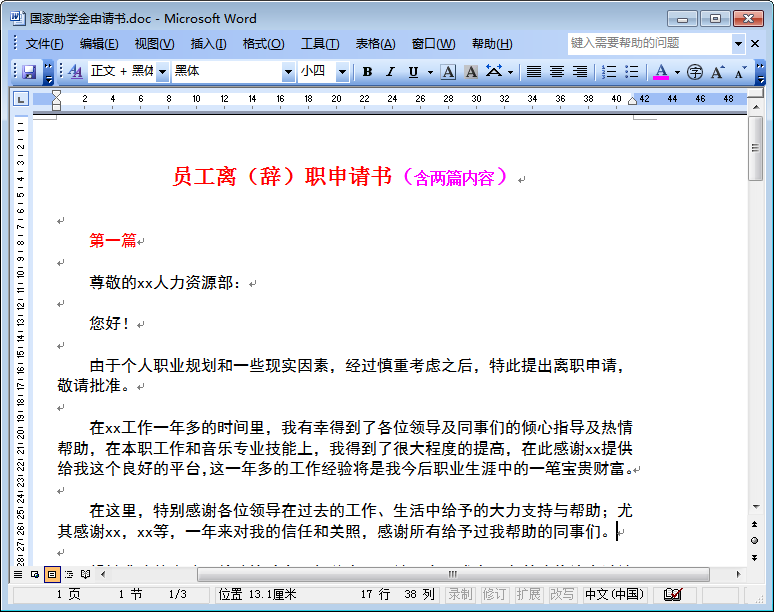
Task: Expand the underline style dropdown arrow
Action: 430,72
